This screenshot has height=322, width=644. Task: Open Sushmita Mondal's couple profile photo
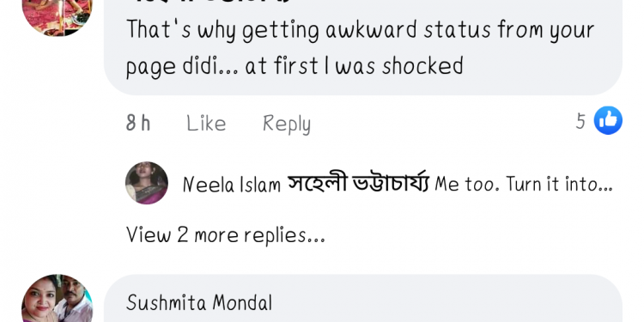point(57,298)
